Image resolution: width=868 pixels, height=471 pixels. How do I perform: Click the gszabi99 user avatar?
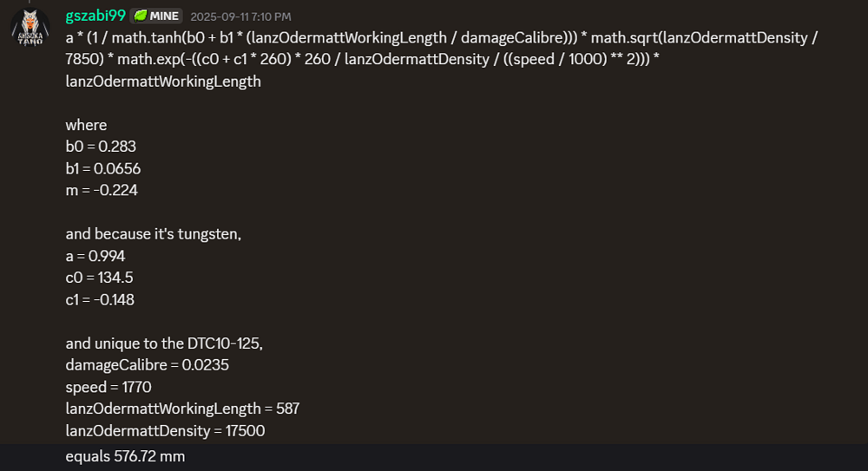click(x=30, y=26)
